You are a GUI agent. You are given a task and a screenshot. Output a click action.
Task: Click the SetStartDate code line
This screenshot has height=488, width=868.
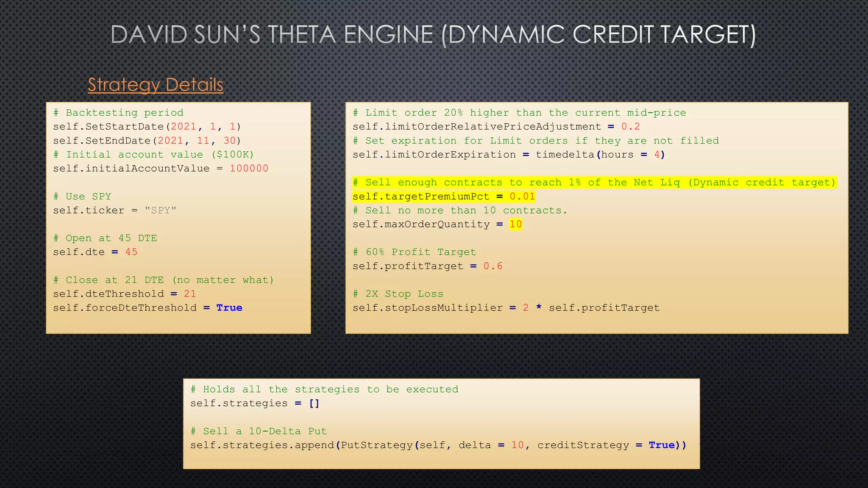coord(147,127)
